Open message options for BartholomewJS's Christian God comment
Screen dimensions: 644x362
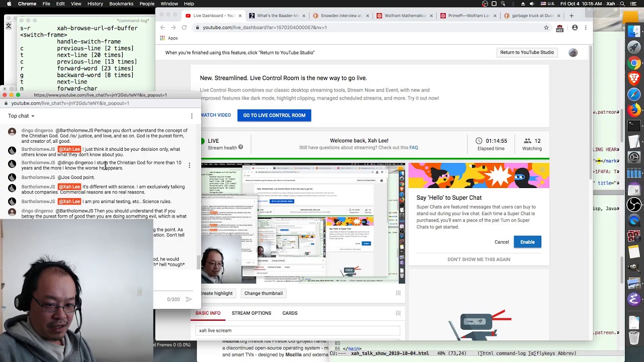(189, 165)
